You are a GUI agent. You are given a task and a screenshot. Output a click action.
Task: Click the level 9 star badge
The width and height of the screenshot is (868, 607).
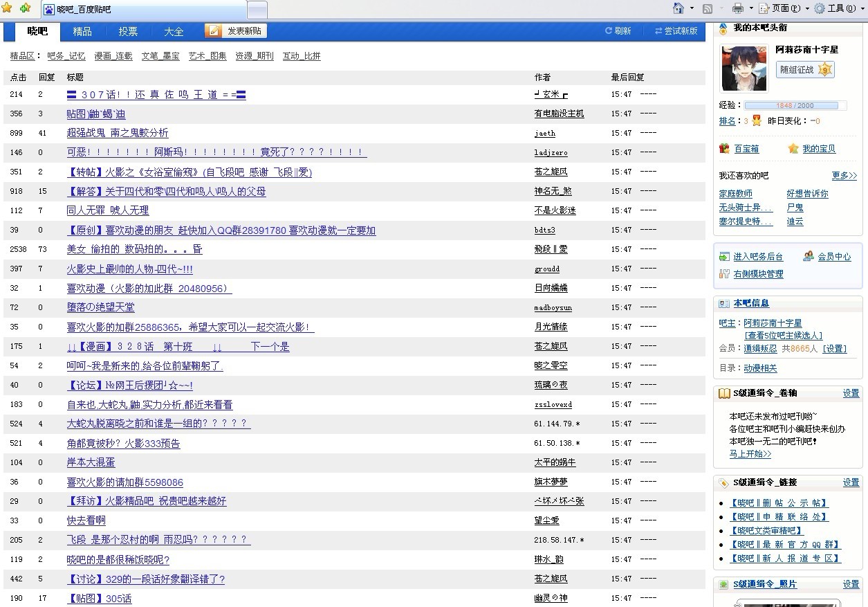tap(824, 70)
